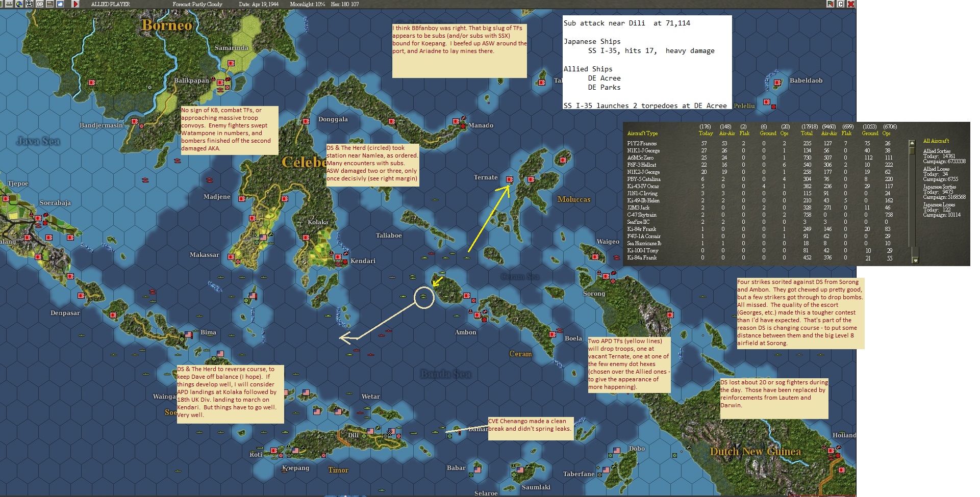Click the Ki-43-IV Oscar row
The width and height of the screenshot is (980, 497).
[759, 186]
